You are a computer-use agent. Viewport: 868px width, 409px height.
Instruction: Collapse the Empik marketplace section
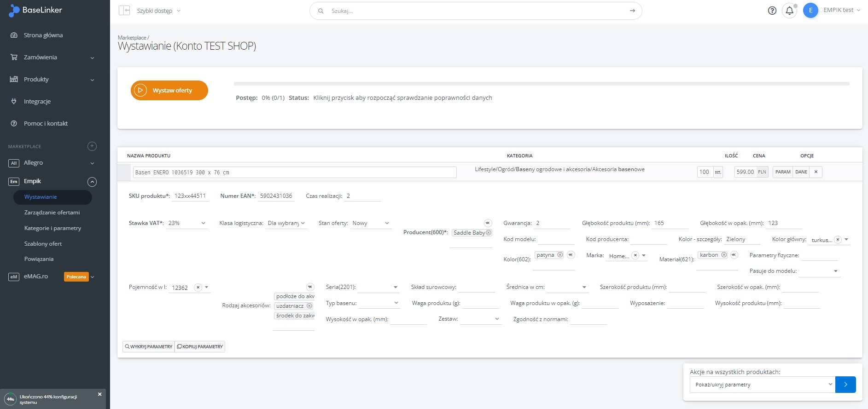(92, 182)
